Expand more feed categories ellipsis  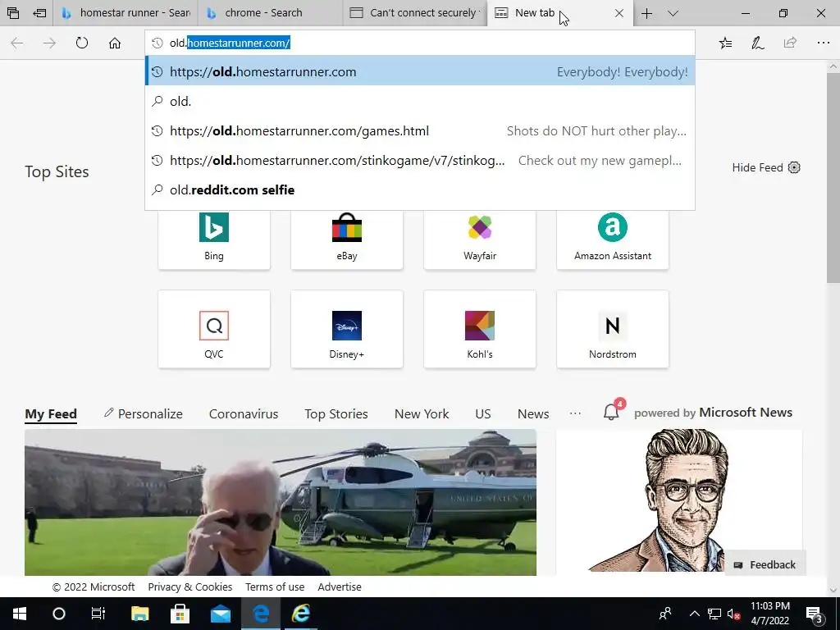point(575,413)
